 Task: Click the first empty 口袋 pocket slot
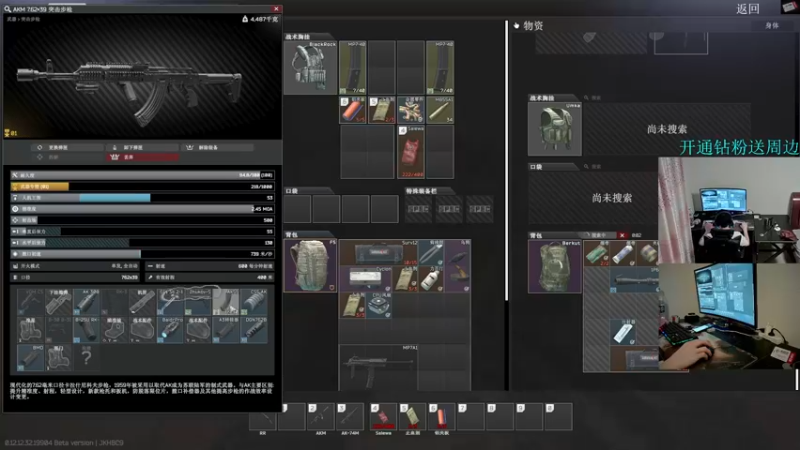297,209
